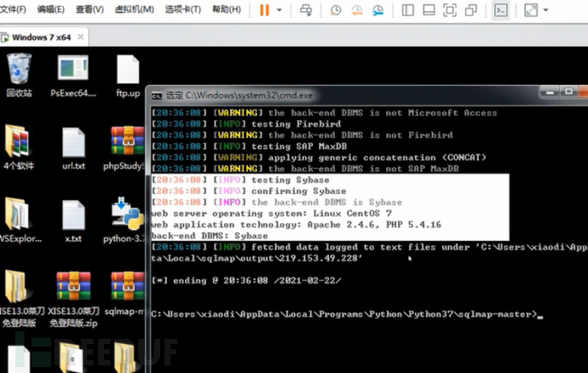Click the 'testing Firebird' log line
Screen dimensions: 588x373
tap(246, 124)
